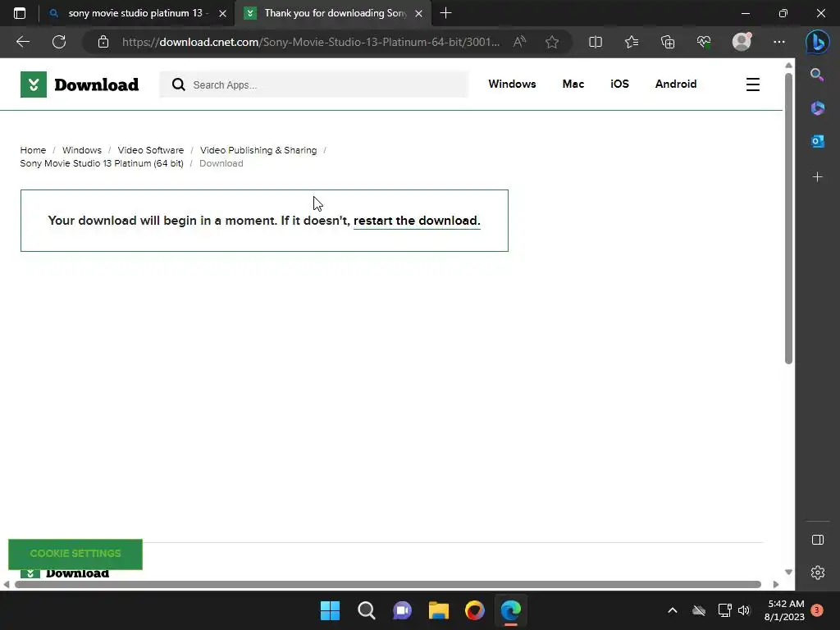Screen dimensions: 840x630
Task: Open COOKIE SETTINGS button
Action: click(x=75, y=554)
